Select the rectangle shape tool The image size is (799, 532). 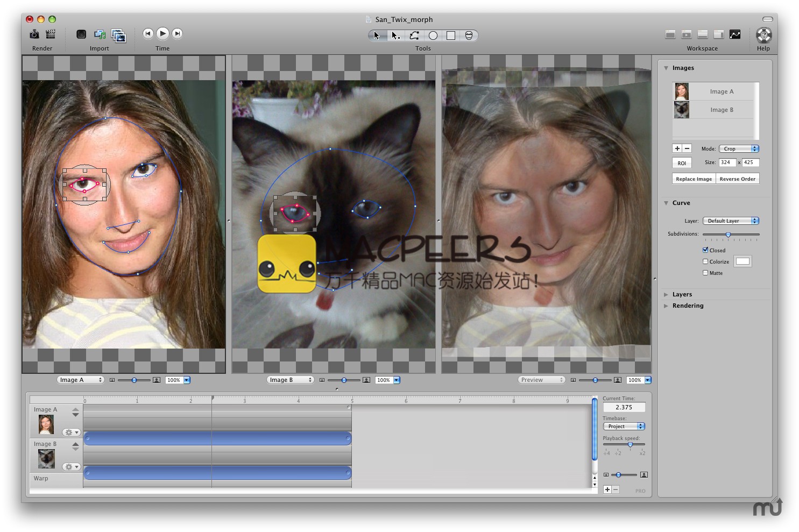click(x=451, y=36)
